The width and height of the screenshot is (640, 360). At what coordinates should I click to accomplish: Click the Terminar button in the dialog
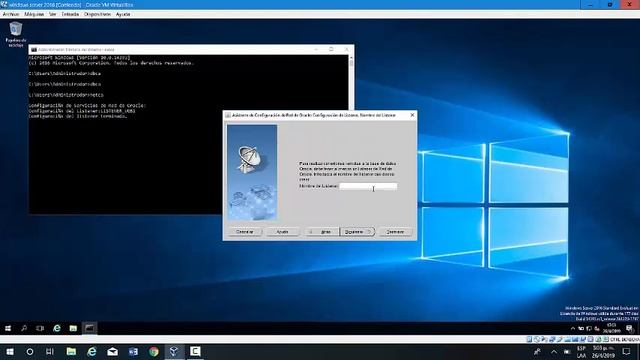395,232
